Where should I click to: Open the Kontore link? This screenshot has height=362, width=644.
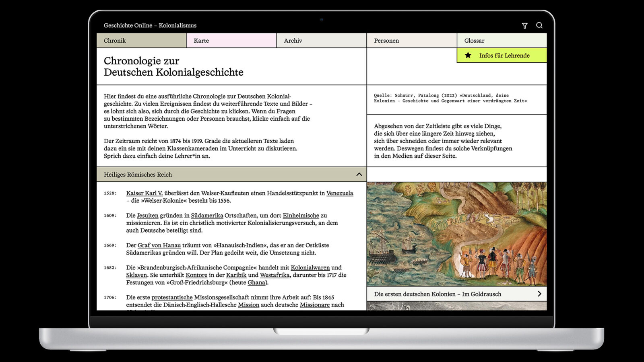coord(196,275)
